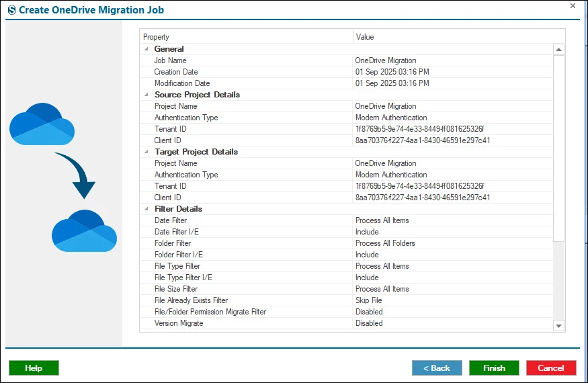Select the Job Name row
This screenshot has height=383, width=588.
click(347, 60)
